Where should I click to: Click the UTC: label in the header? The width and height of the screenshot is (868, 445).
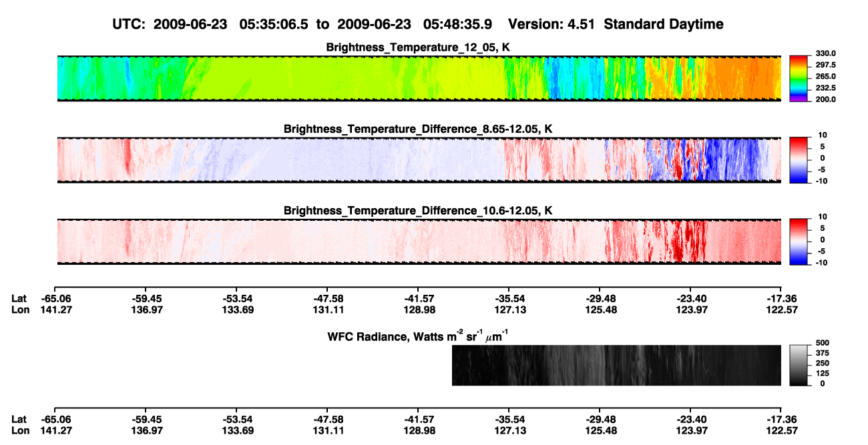pos(129,24)
